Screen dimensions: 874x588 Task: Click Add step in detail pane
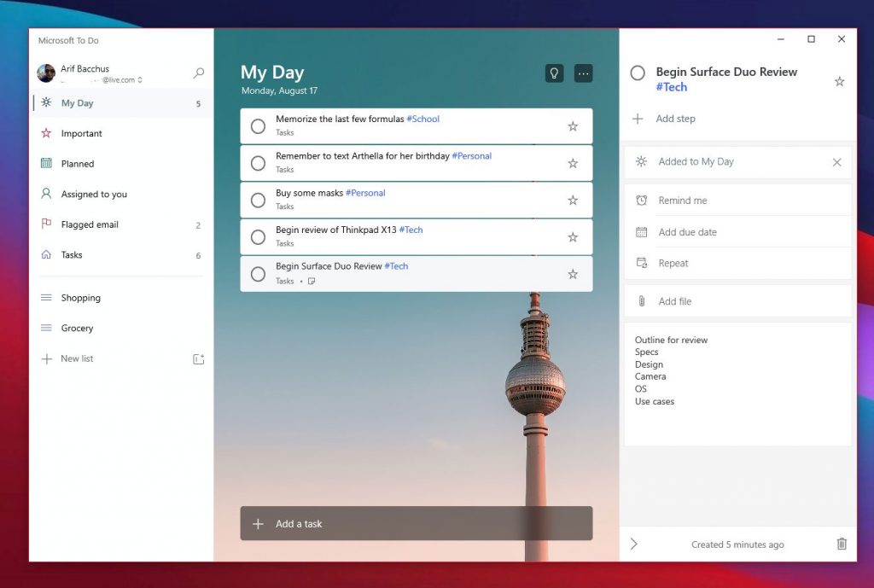pyautogui.click(x=676, y=119)
